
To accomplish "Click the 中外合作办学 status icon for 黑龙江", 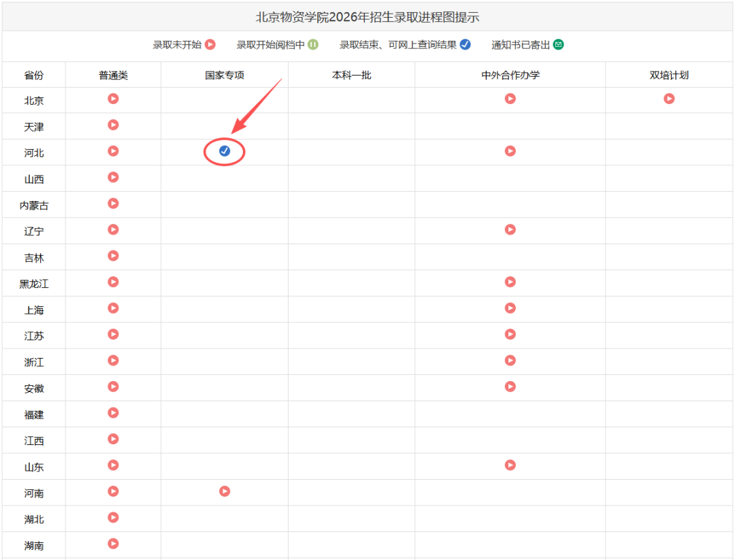I will pos(510,282).
